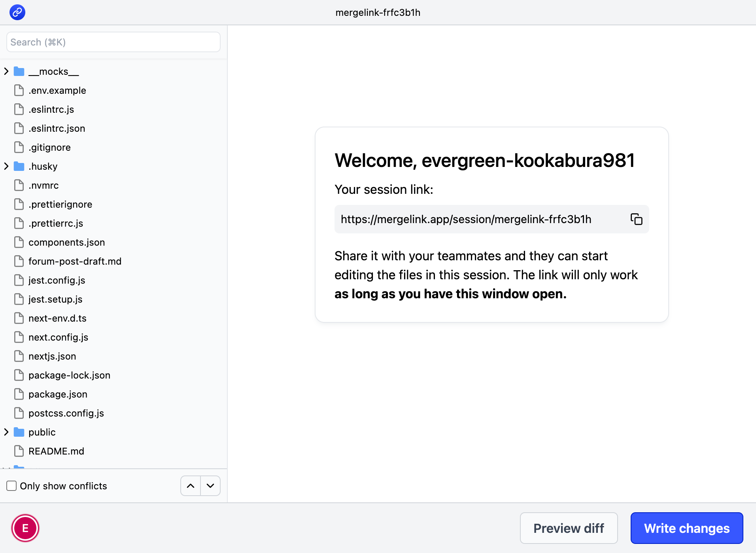Copy the session link with copy icon

tap(636, 219)
